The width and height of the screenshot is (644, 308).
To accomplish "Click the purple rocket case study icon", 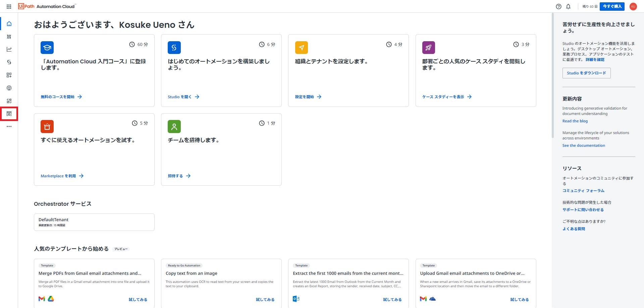I will click(x=429, y=48).
